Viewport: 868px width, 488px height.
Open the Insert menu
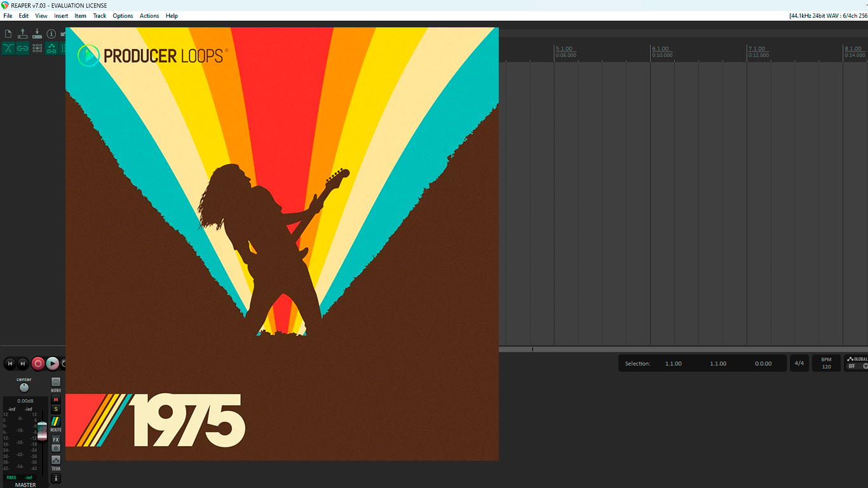click(x=61, y=16)
